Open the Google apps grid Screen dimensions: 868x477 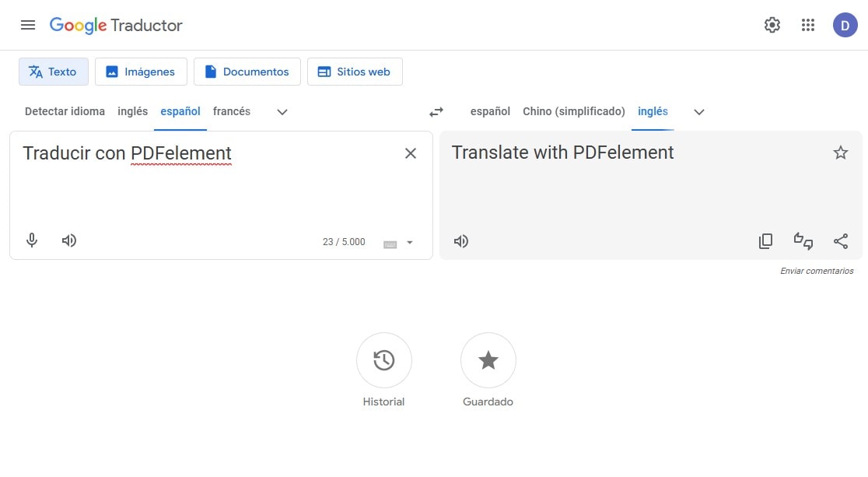tap(807, 25)
